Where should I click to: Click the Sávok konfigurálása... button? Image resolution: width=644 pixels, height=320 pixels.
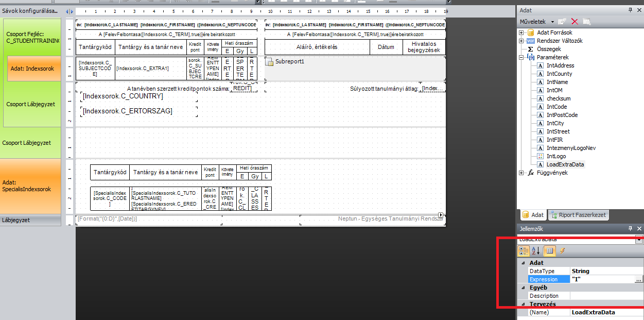point(30,11)
